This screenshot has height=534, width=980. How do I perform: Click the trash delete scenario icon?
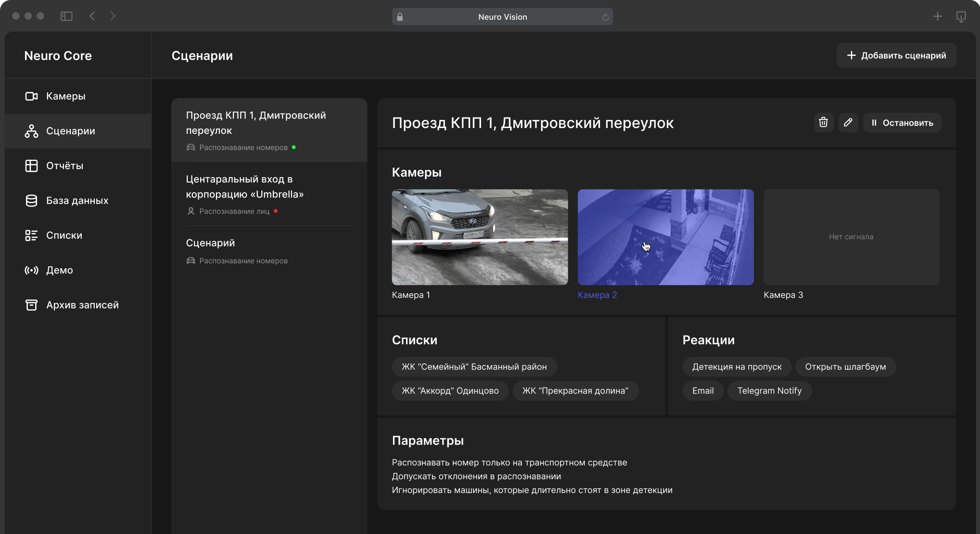click(823, 123)
